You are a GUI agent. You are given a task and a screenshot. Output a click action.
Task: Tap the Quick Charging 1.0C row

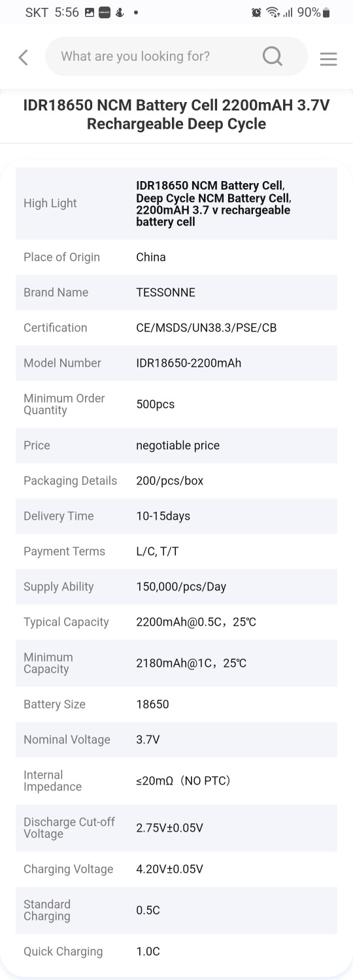click(x=176, y=951)
